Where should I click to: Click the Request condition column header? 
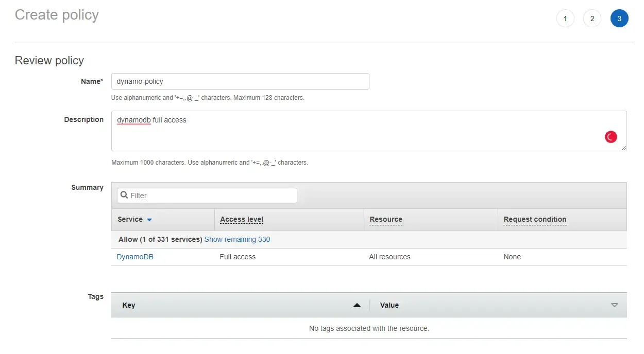point(534,219)
